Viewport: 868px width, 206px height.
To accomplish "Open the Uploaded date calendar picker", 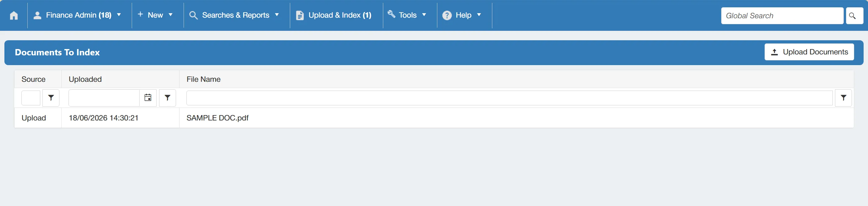I will click(x=148, y=98).
